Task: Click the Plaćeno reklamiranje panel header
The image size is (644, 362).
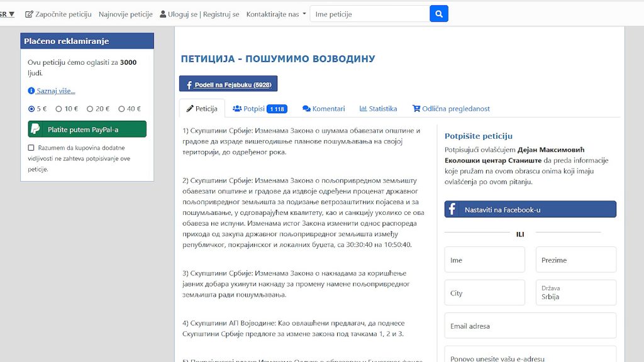Action: pos(87,41)
